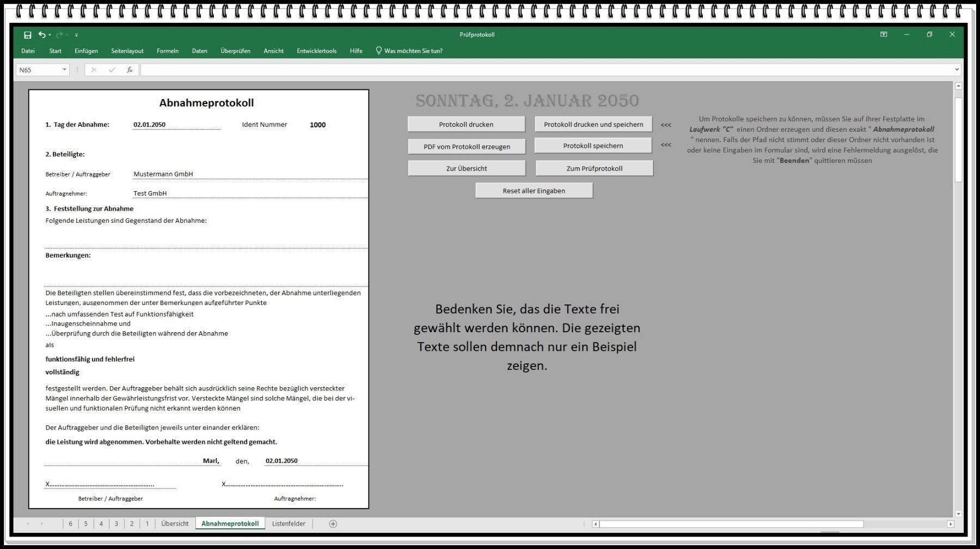Switch to the Übersicht sheet tab
Viewport: 980px width, 549px height.
175,524
